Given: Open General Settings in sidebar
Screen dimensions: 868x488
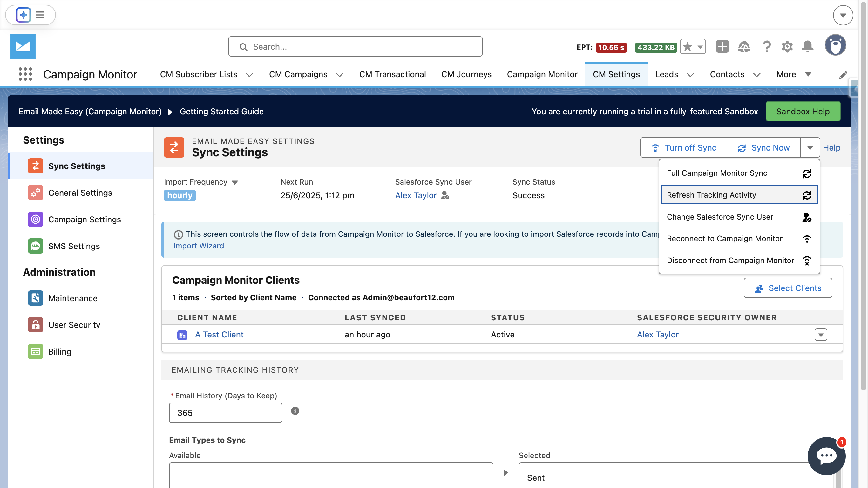Looking at the screenshot, I should click(x=80, y=193).
